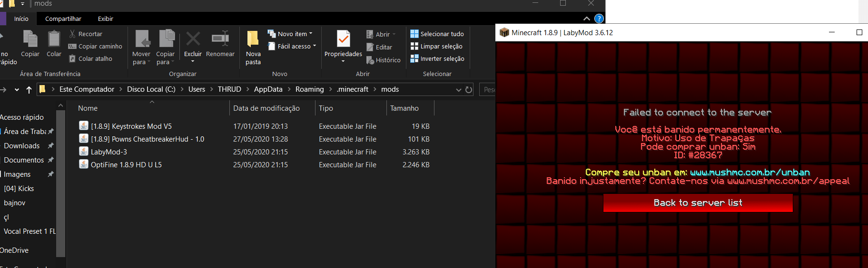Go to THRUD in breadcrumb
The width and height of the screenshot is (868, 268).
(229, 89)
